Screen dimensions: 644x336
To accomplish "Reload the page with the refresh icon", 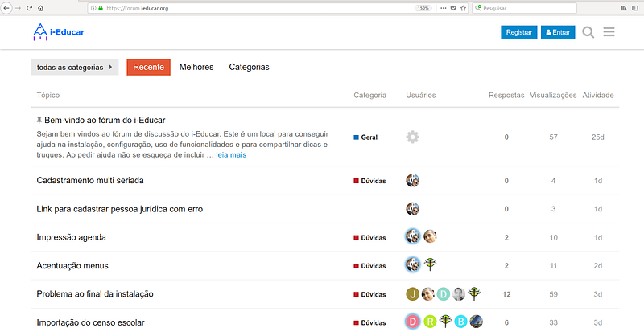I will [29, 8].
